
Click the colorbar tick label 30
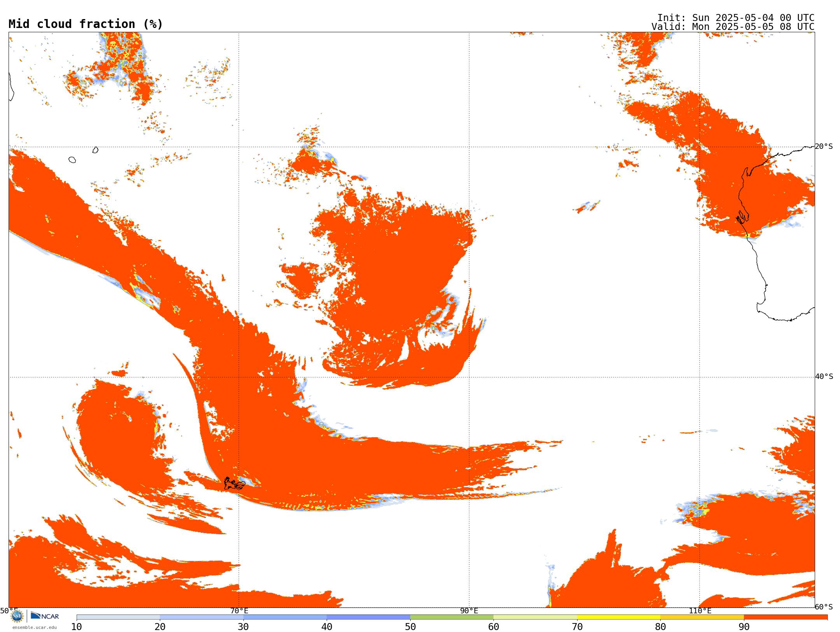[243, 627]
